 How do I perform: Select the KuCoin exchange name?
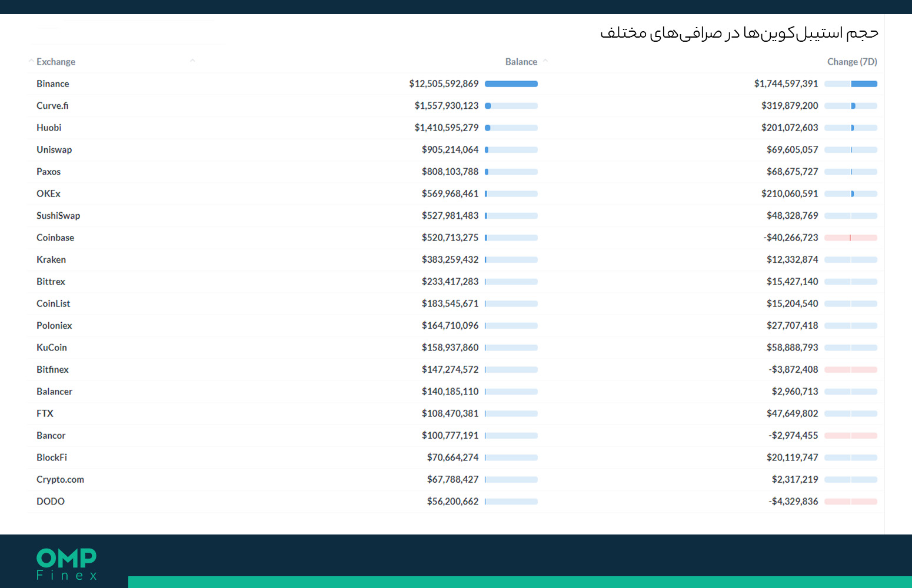pyautogui.click(x=52, y=348)
